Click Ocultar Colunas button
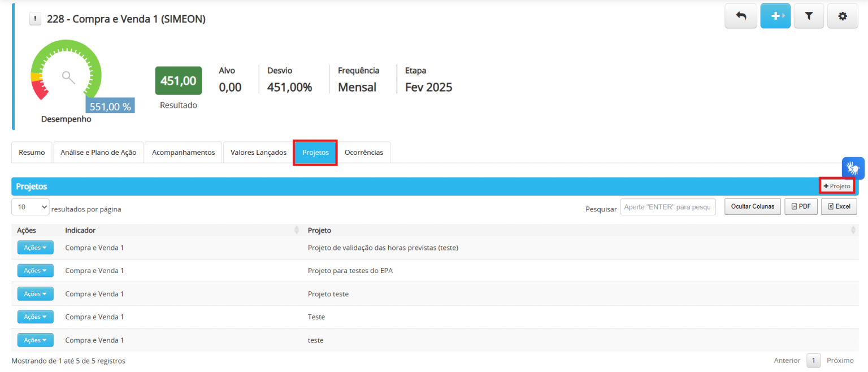 pos(753,206)
